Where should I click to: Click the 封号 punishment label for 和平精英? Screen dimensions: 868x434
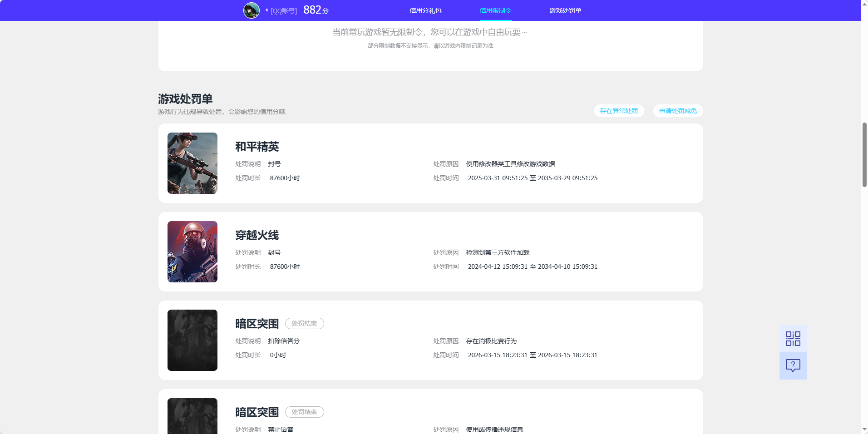275,164
